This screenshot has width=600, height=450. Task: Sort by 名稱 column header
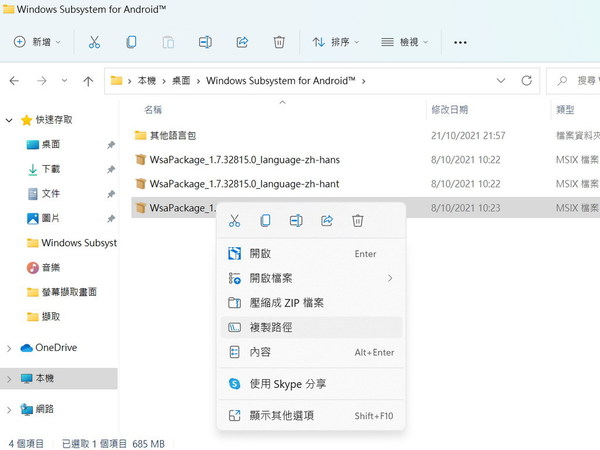tap(153, 110)
